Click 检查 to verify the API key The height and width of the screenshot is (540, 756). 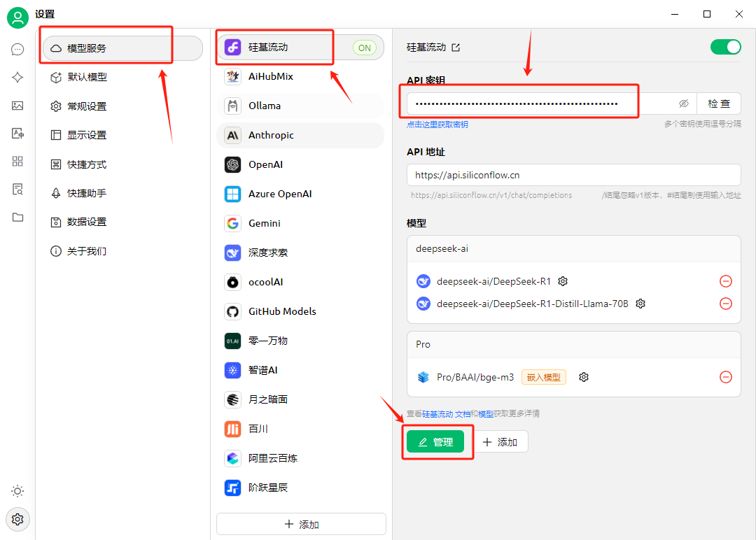[x=719, y=102]
